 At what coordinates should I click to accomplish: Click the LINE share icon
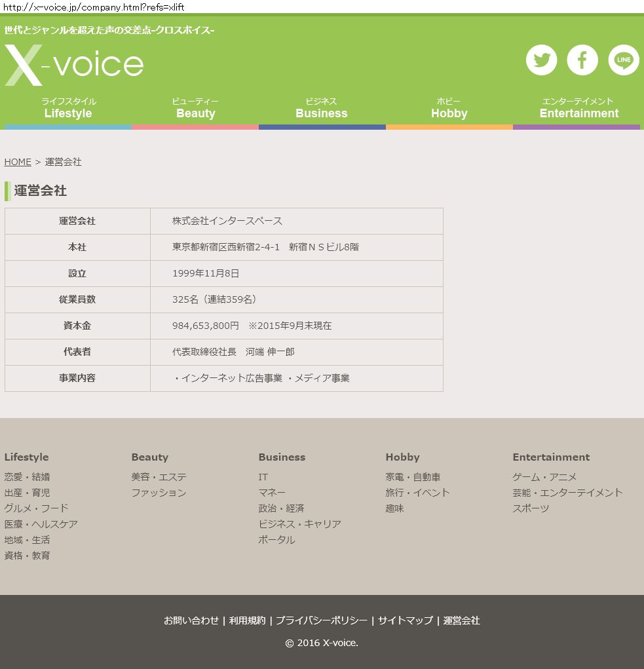click(623, 60)
